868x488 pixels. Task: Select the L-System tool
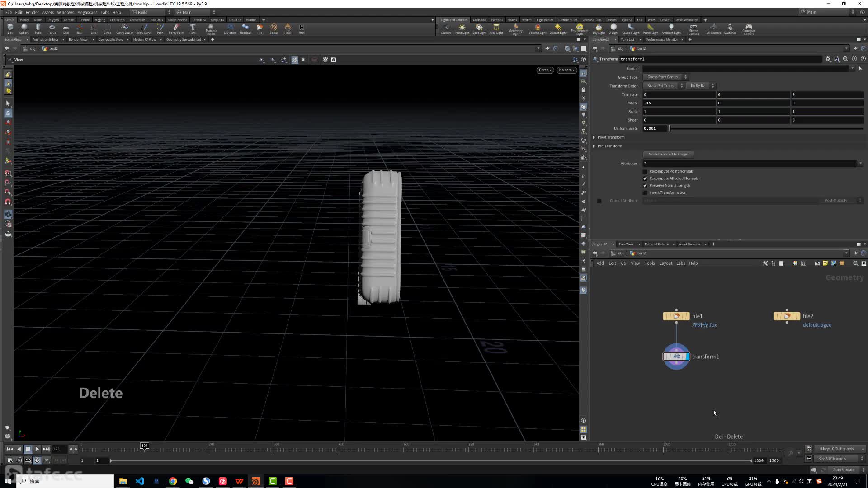tap(230, 29)
